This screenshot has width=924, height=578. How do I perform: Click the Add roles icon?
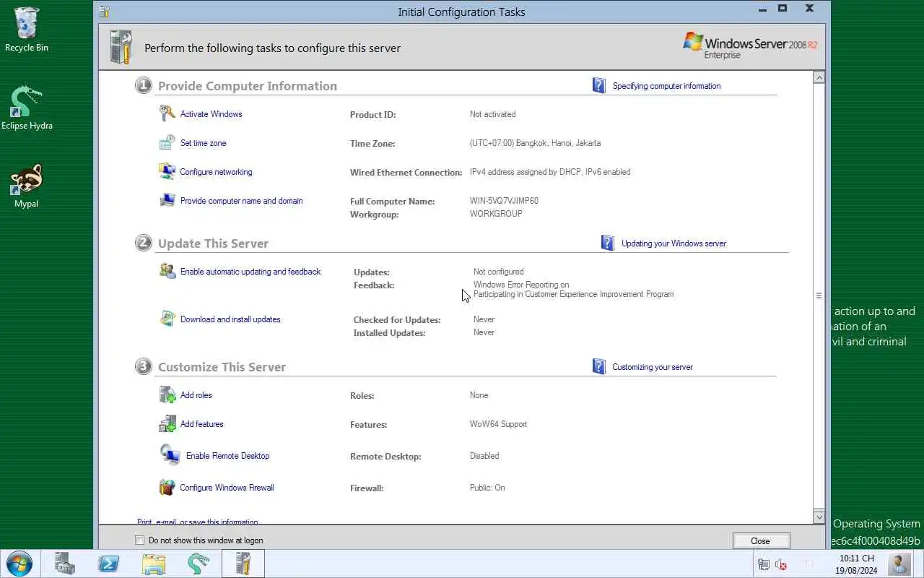pos(167,394)
